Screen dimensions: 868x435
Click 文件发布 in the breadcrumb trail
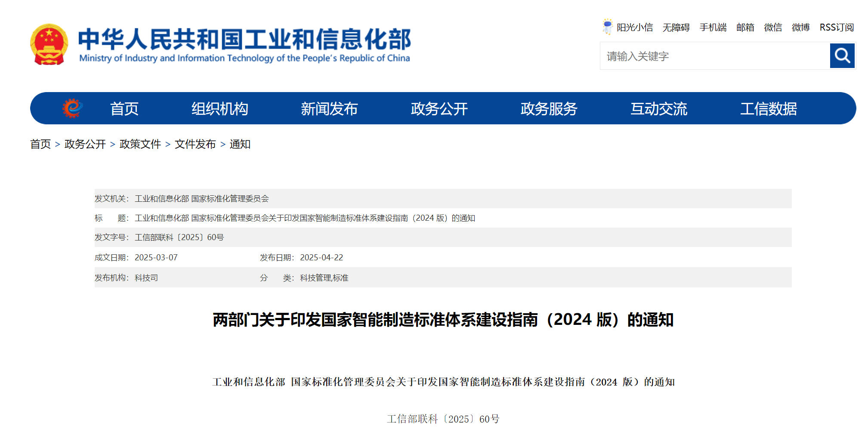click(x=195, y=145)
